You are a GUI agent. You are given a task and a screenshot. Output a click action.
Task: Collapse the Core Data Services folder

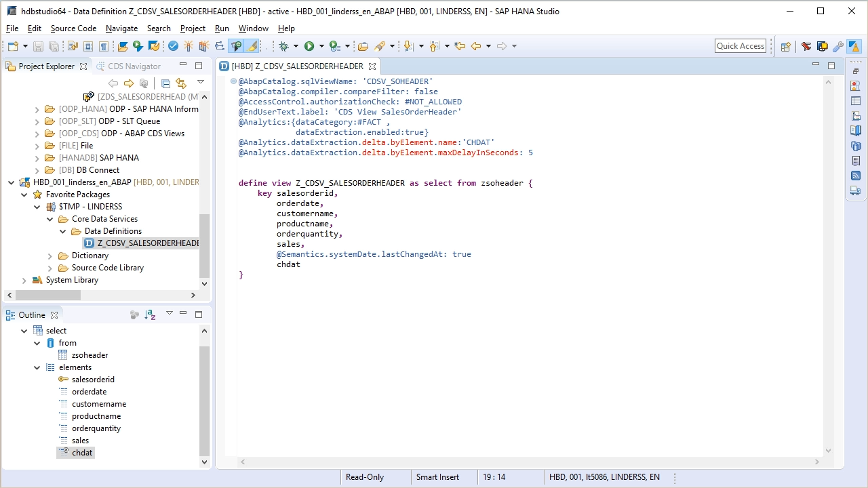[x=50, y=219]
